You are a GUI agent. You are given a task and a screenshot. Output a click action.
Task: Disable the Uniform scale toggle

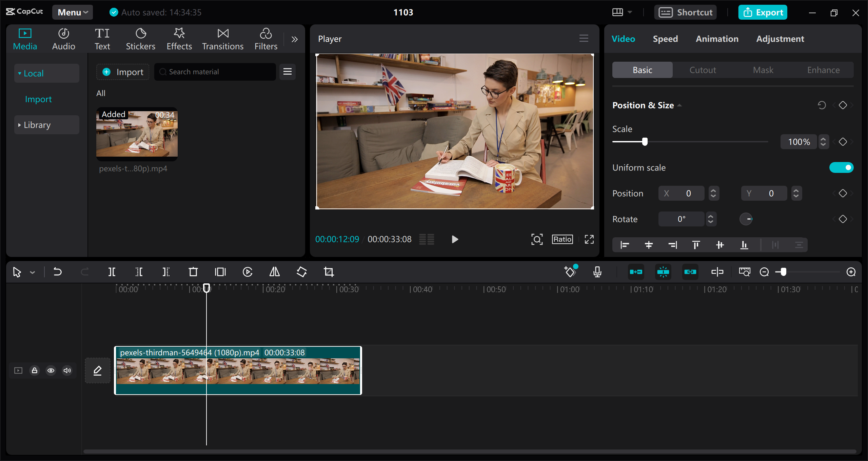[x=842, y=167]
